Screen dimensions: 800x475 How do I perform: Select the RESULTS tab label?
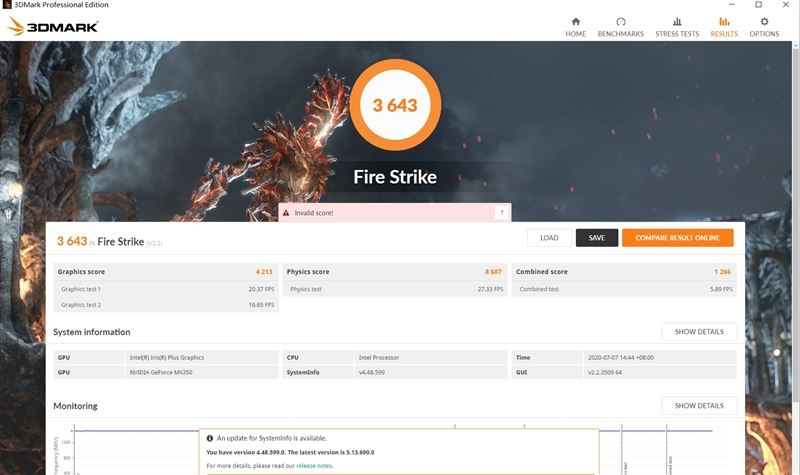click(x=724, y=34)
